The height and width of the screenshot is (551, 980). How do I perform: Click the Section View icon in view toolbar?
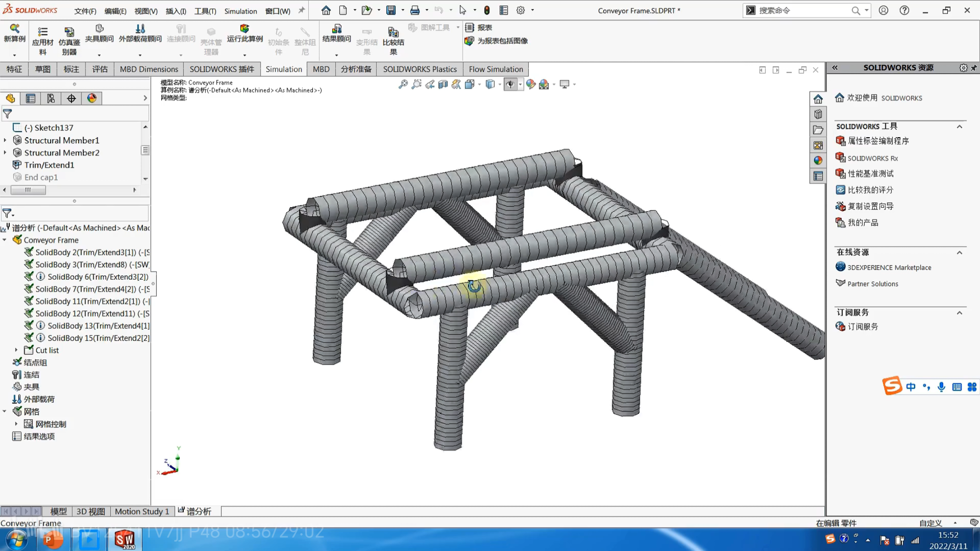[443, 84]
